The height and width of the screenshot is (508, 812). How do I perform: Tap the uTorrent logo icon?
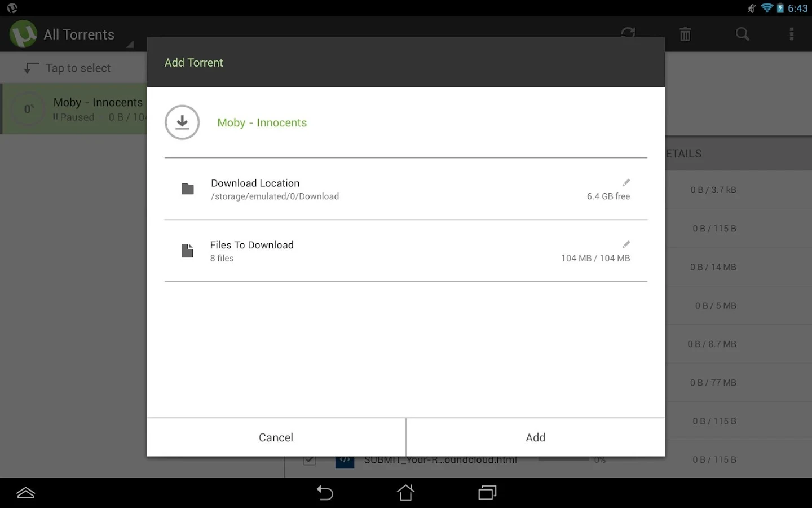[23, 34]
